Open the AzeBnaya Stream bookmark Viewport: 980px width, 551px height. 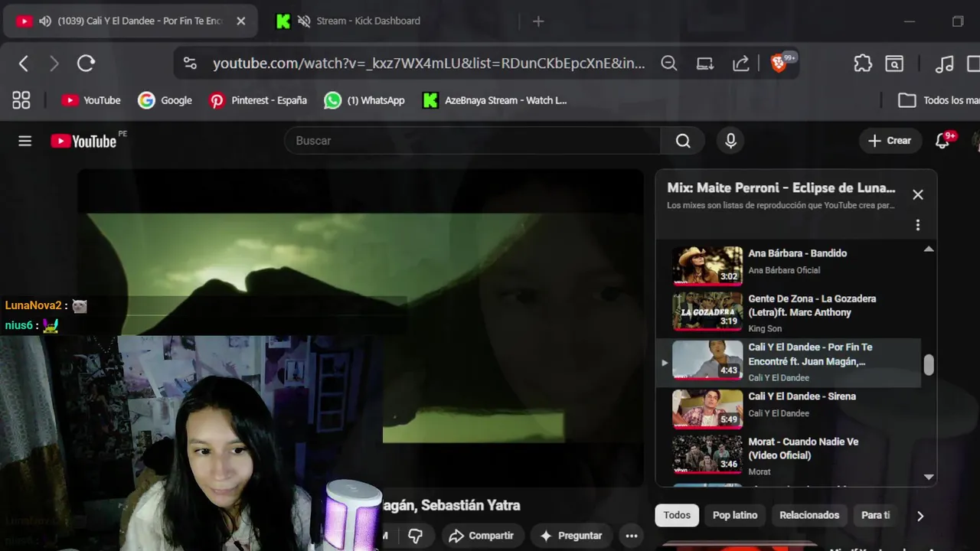[x=495, y=100]
